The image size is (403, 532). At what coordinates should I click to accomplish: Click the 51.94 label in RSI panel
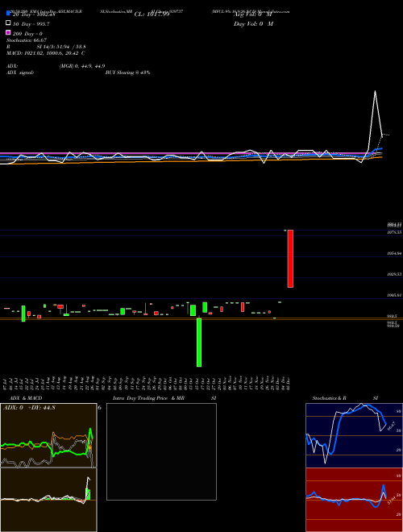(x=391, y=501)
